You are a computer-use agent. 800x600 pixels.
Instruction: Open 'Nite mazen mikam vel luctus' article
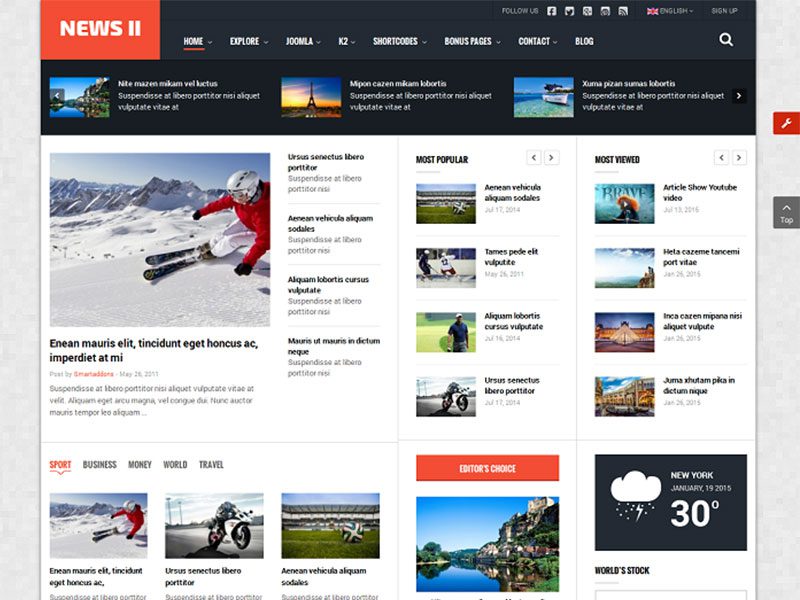tap(167, 83)
